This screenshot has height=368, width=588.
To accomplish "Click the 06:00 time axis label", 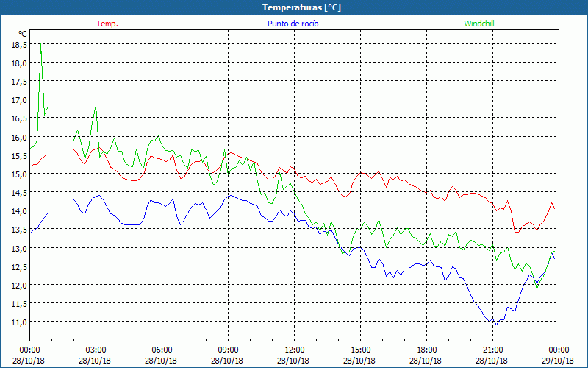I will [162, 350].
